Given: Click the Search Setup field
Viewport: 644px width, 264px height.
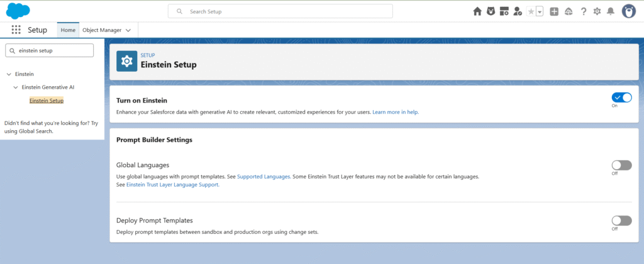Looking at the screenshot, I should point(280,11).
